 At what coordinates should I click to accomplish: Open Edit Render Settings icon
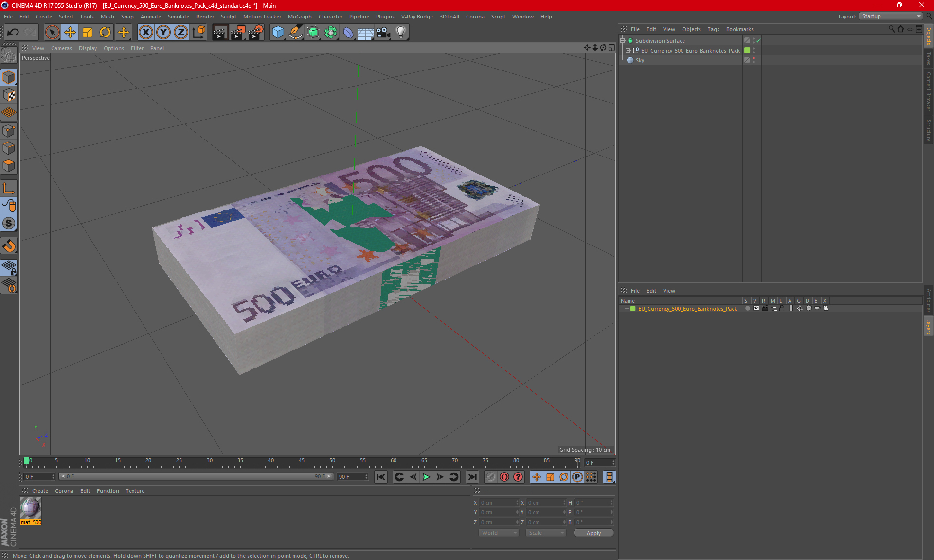[x=256, y=32]
